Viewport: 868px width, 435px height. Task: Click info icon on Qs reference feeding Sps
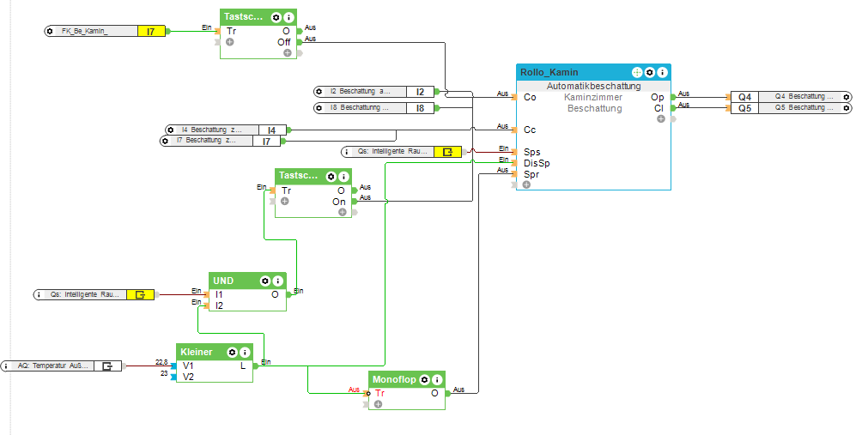point(347,151)
